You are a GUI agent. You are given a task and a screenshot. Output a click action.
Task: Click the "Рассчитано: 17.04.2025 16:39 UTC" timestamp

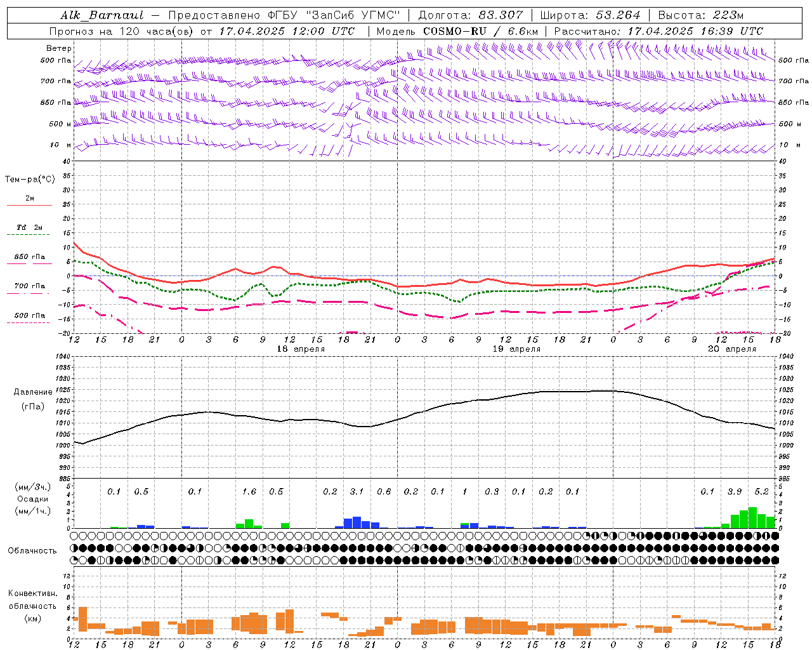pos(658,31)
